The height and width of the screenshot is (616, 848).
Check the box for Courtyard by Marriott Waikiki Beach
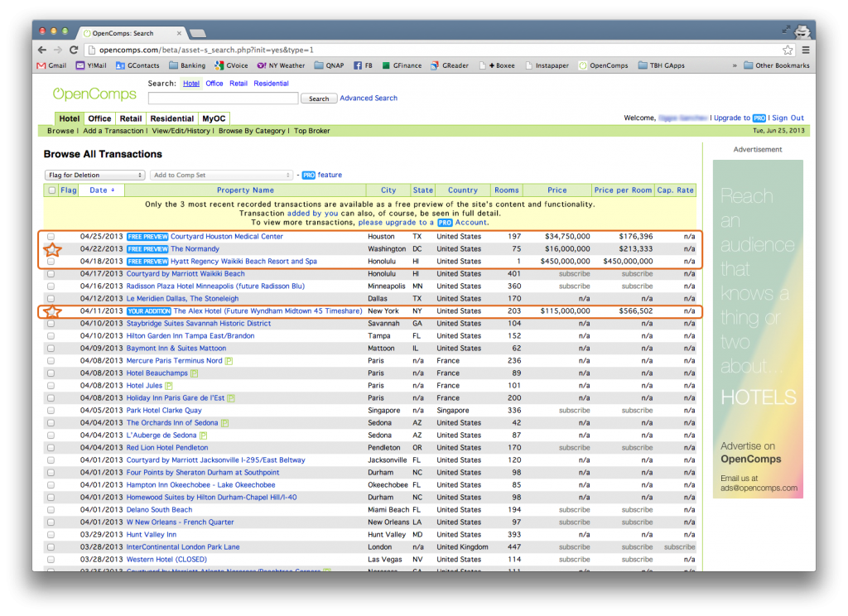point(51,274)
